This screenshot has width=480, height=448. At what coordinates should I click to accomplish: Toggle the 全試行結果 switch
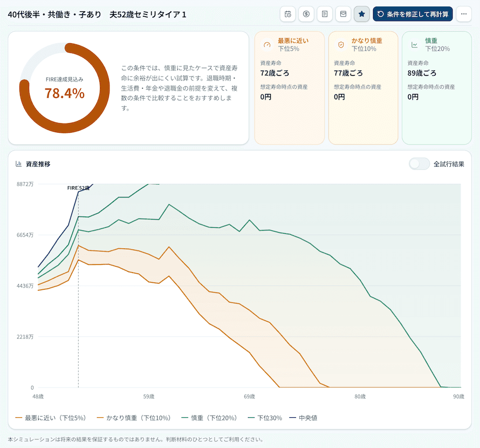(419, 164)
